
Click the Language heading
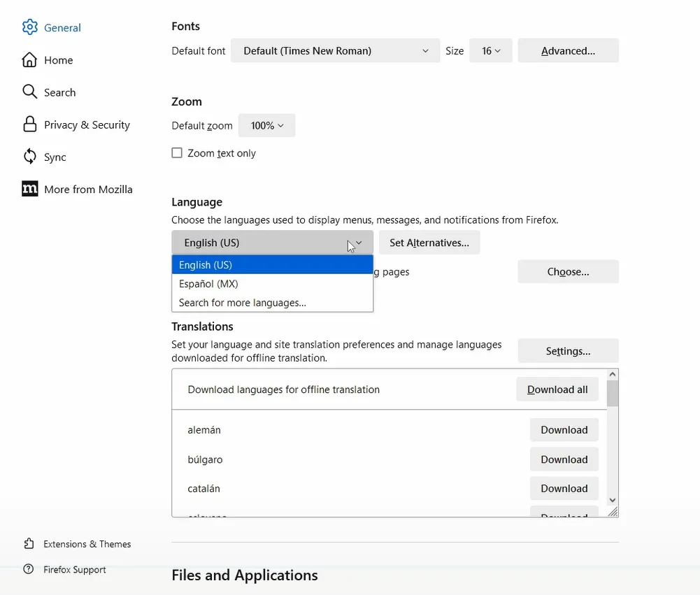pyautogui.click(x=197, y=202)
